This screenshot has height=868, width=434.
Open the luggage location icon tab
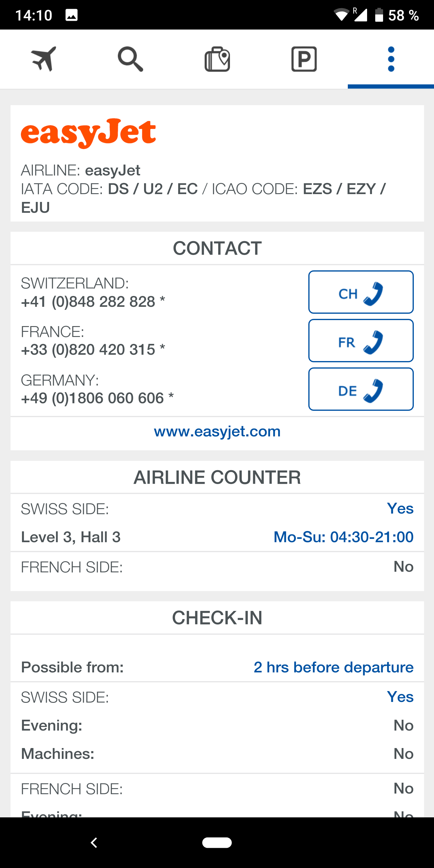pos(217,59)
